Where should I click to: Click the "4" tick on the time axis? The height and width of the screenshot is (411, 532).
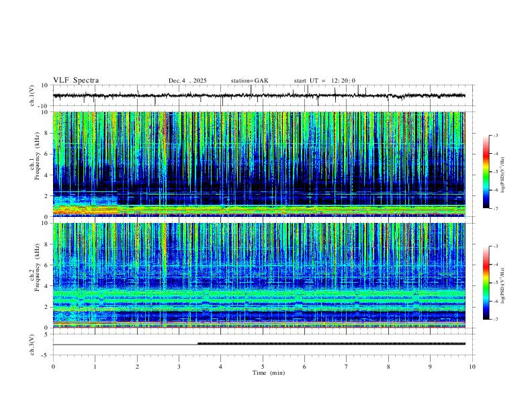[x=220, y=367]
